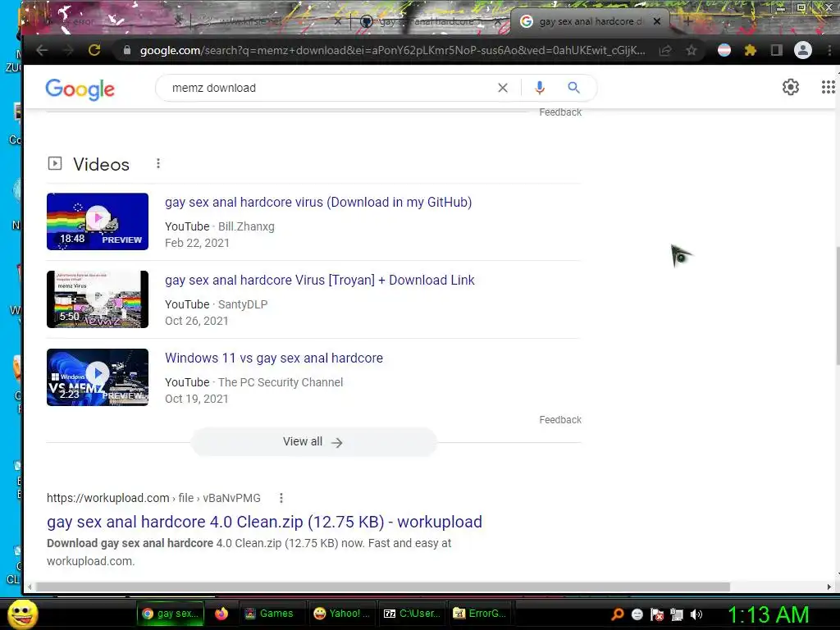Image resolution: width=840 pixels, height=630 pixels.
Task: Open the volume speaker tray icon
Action: tap(696, 614)
